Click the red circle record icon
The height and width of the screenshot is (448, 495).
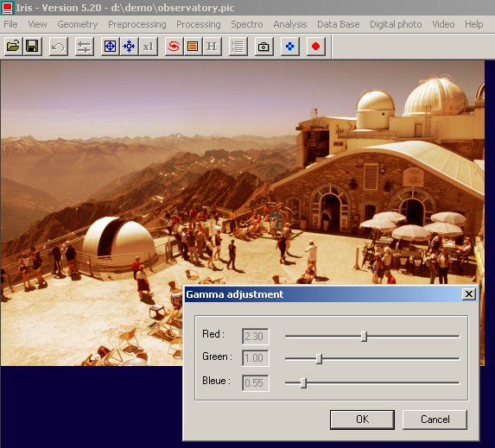tap(315, 47)
